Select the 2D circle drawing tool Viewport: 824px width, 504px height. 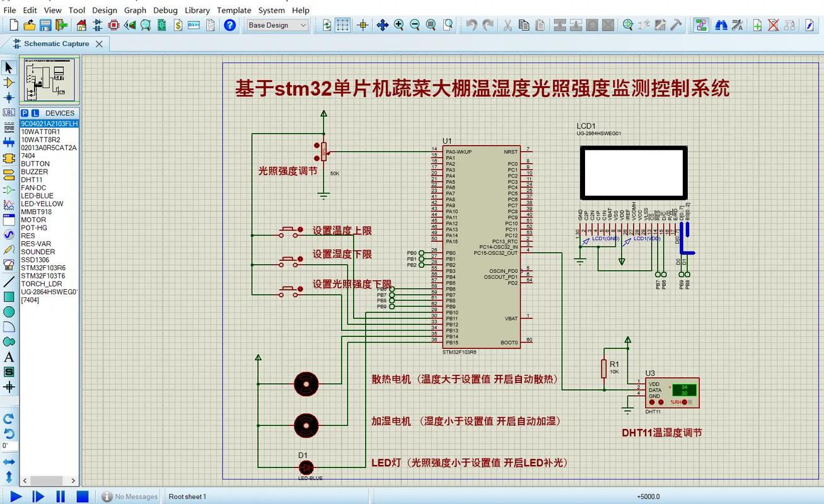[9, 312]
